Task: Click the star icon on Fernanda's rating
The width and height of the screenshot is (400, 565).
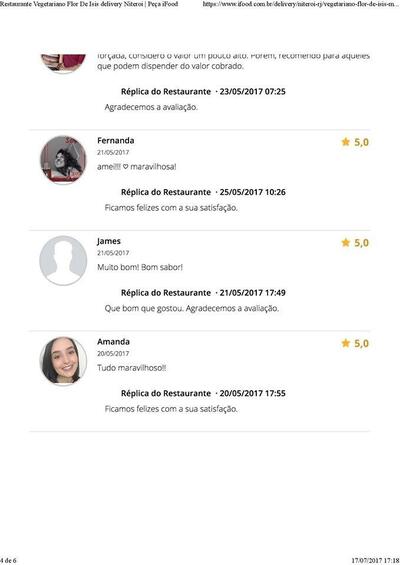Action: coord(346,142)
